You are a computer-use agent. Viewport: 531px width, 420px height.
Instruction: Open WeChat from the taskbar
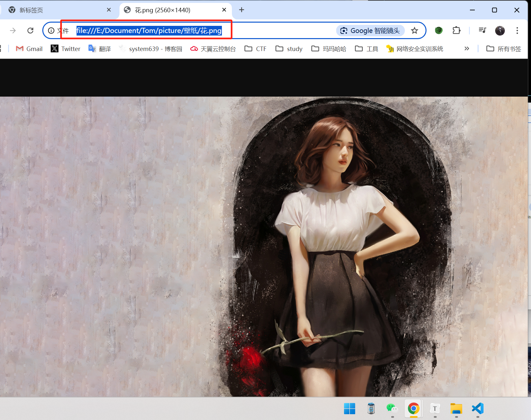click(392, 409)
